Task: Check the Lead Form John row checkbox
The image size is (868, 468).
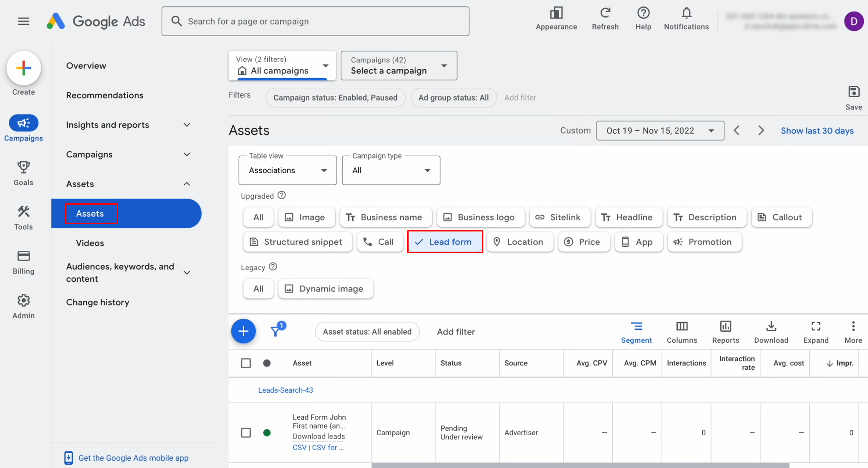Action: point(246,432)
